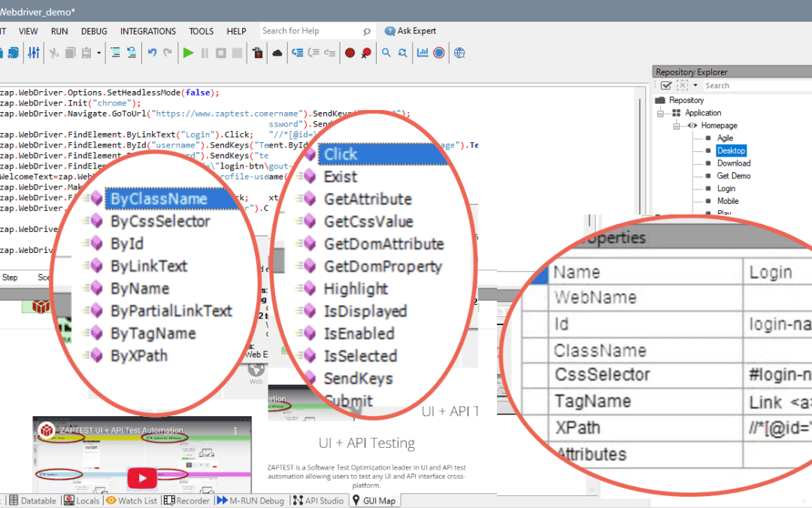This screenshot has width=812, height=508.
Task: Switch to the GUI Map tab
Action: click(374, 500)
